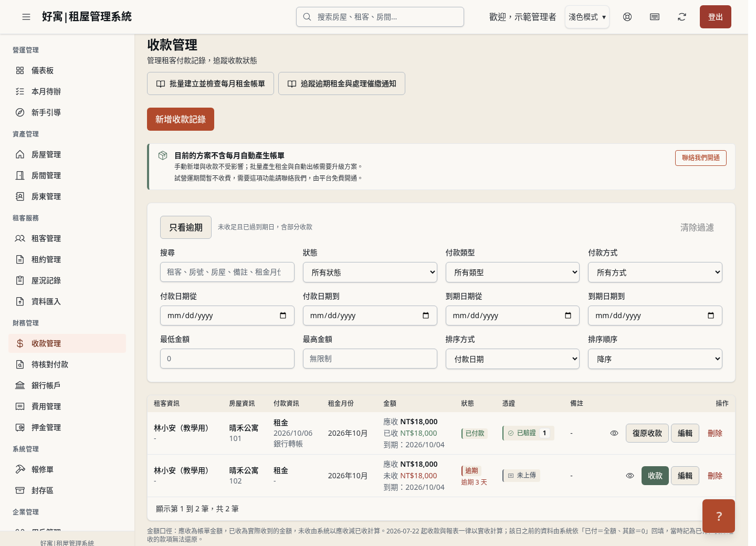
Task: Click the red question mark help button
Action: pos(719,516)
